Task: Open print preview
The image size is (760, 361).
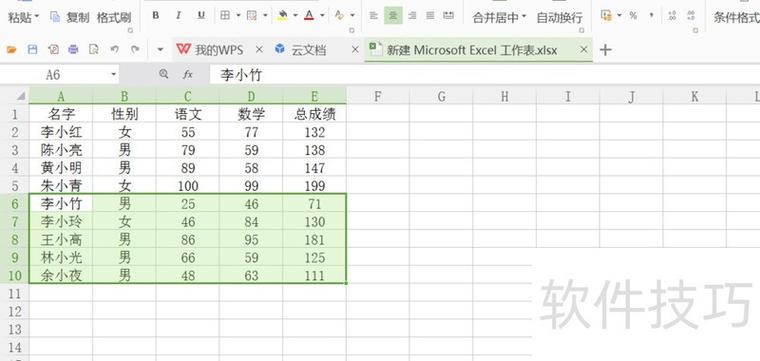Action: pos(94,49)
